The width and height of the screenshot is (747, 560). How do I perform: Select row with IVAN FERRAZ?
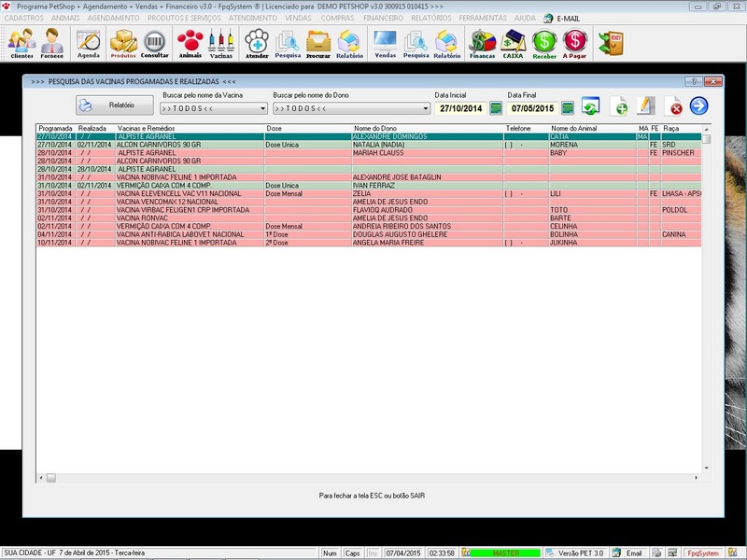pos(369,185)
